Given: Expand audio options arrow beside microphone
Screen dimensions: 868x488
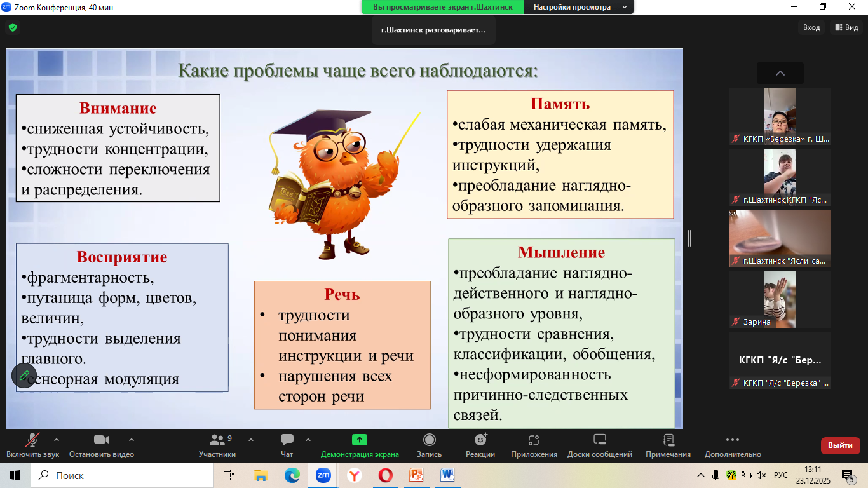Looking at the screenshot, I should (57, 440).
